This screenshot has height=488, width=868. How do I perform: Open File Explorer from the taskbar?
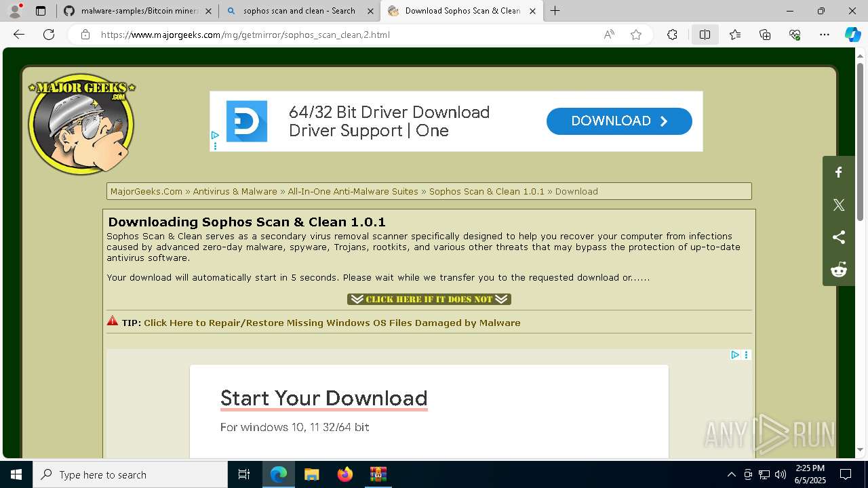click(x=311, y=474)
